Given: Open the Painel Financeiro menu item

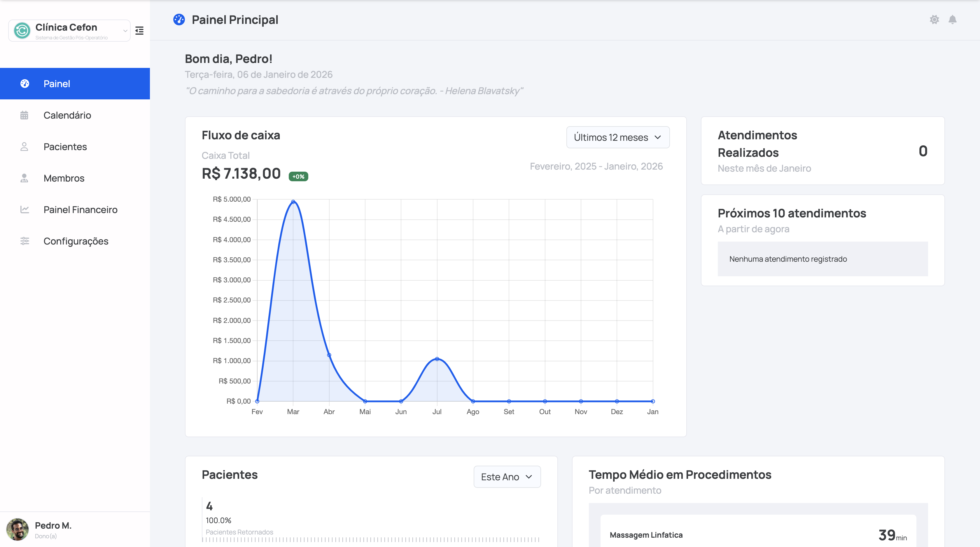Looking at the screenshot, I should pos(80,210).
